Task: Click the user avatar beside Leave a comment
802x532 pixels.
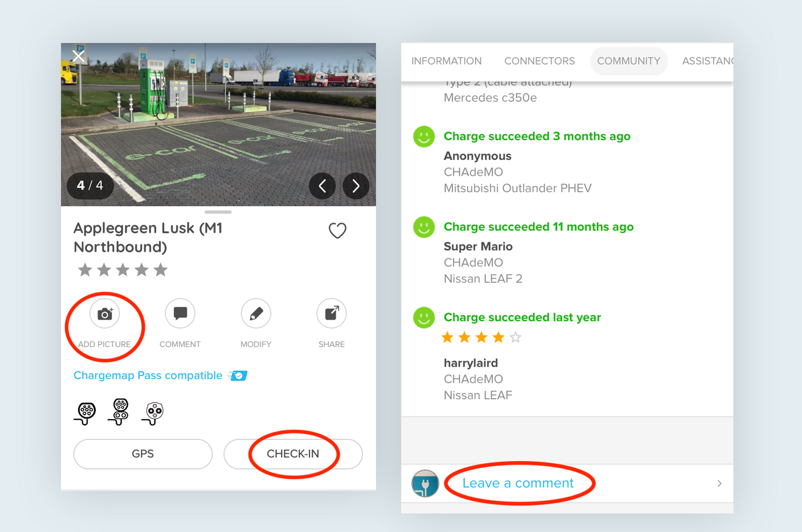Action: click(425, 483)
